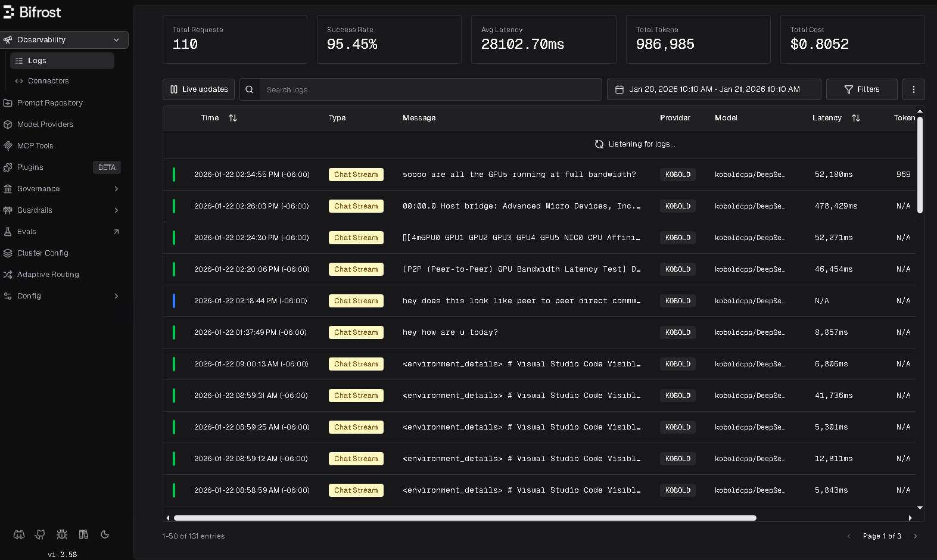937x560 pixels.
Task: Open Model Providers page
Action: pos(45,125)
